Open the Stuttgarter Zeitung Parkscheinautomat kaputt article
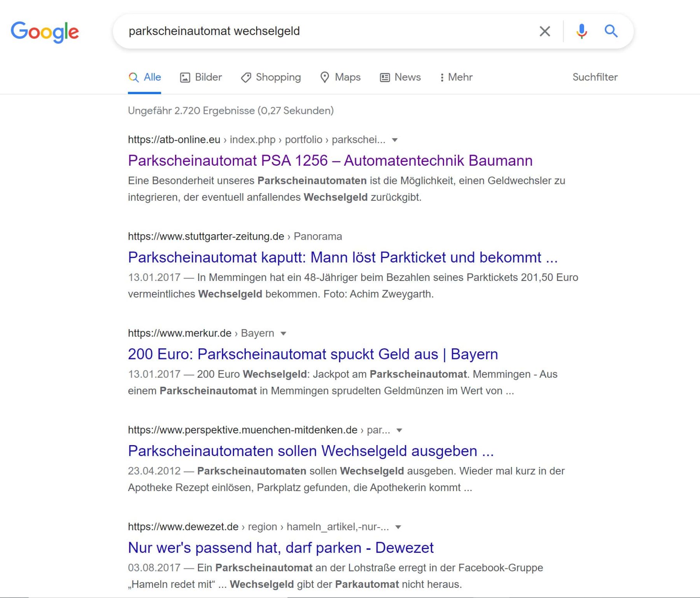The width and height of the screenshot is (700, 598). 342,258
